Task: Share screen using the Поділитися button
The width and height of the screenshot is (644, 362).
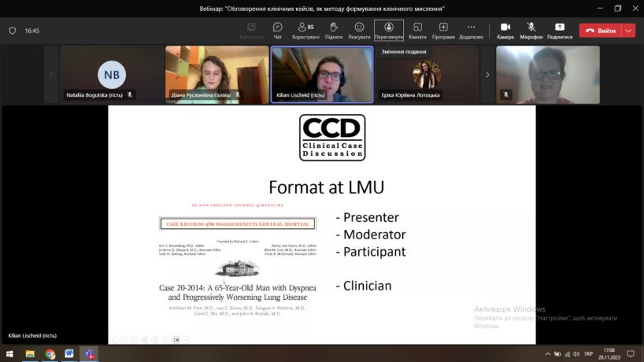Action: point(560,31)
